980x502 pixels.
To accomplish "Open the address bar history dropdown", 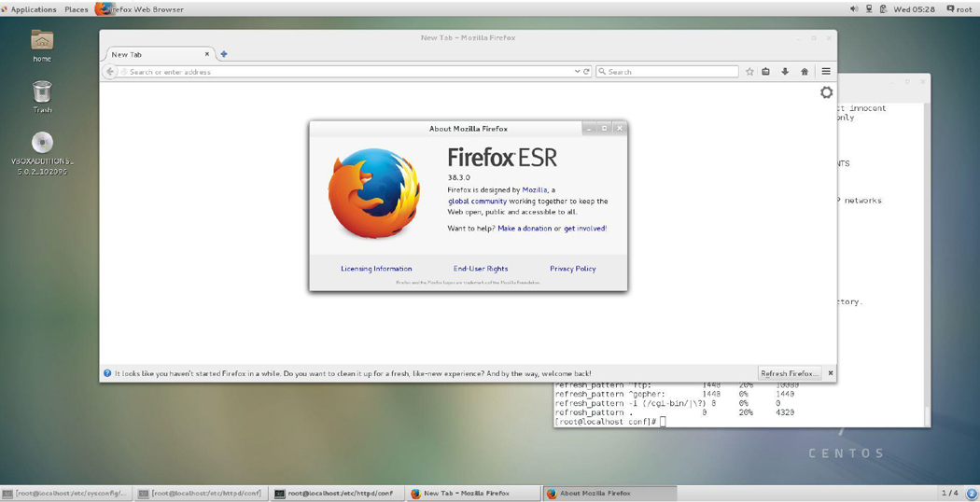I will click(578, 72).
